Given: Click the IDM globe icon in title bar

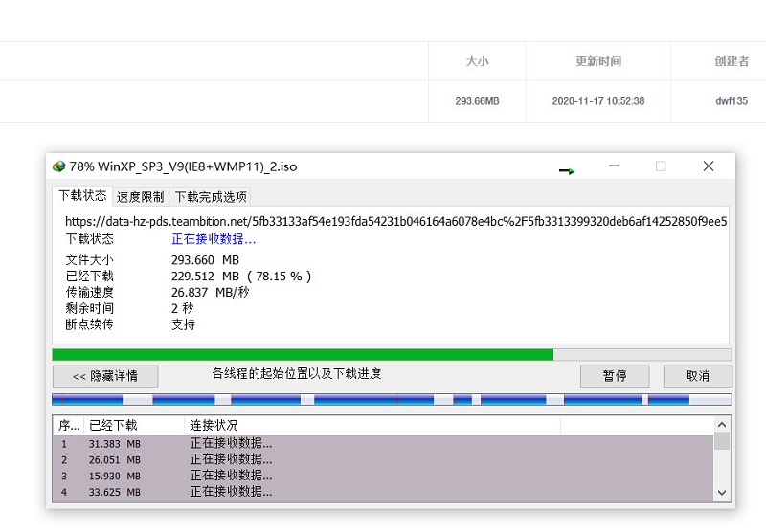Looking at the screenshot, I should click(x=58, y=166).
